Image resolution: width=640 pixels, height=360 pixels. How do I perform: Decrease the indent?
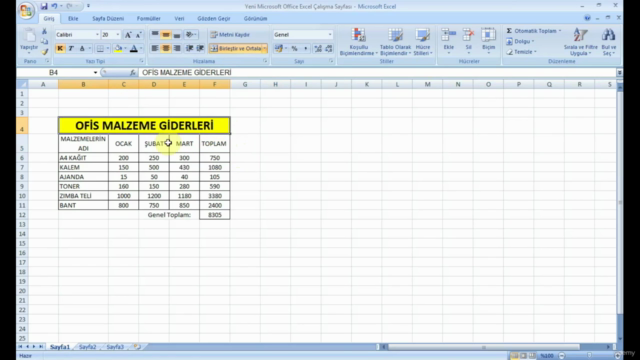tap(189, 49)
